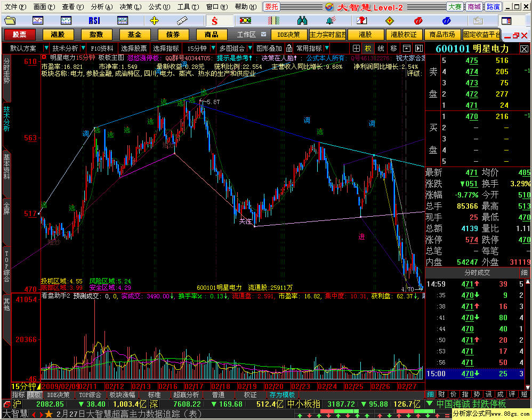Click the crosshair grid icon beside 权
Screen dimensions: 532x420
click(x=356, y=48)
